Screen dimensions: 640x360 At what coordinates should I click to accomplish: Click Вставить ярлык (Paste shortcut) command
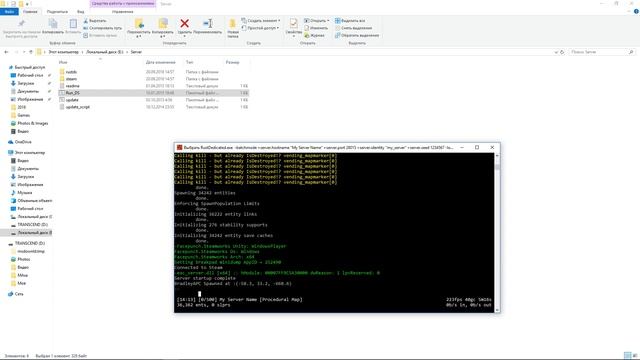pyautogui.click(x=100, y=35)
